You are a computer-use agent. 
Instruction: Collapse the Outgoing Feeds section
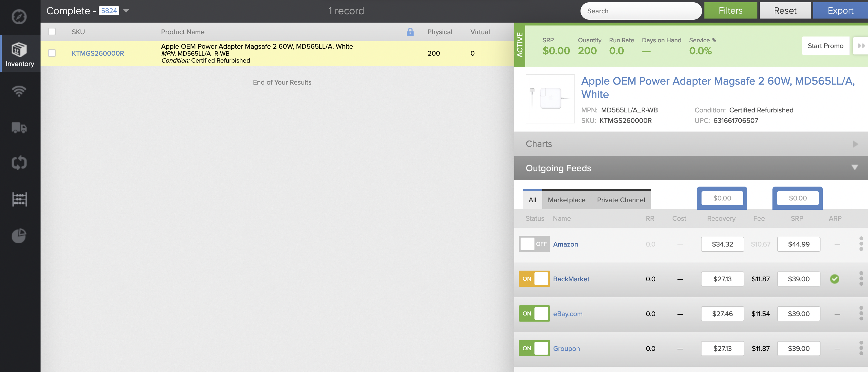point(691,168)
